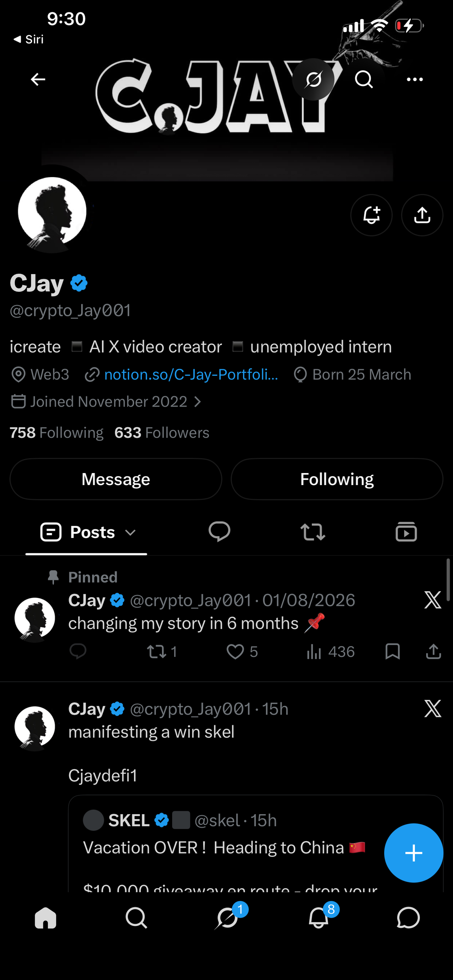This screenshot has width=453, height=980.
Task: Search this profile with magnifier icon
Action: [x=364, y=79]
